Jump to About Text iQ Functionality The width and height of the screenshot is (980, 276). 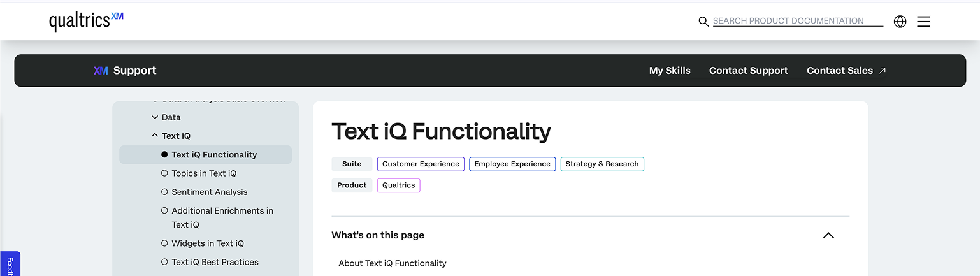click(x=393, y=263)
